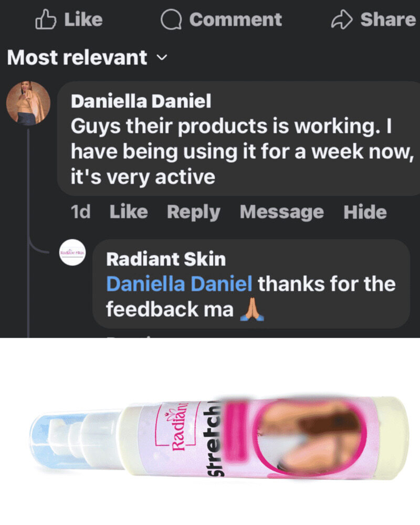Click the 1d comment timestamp

[81, 212]
